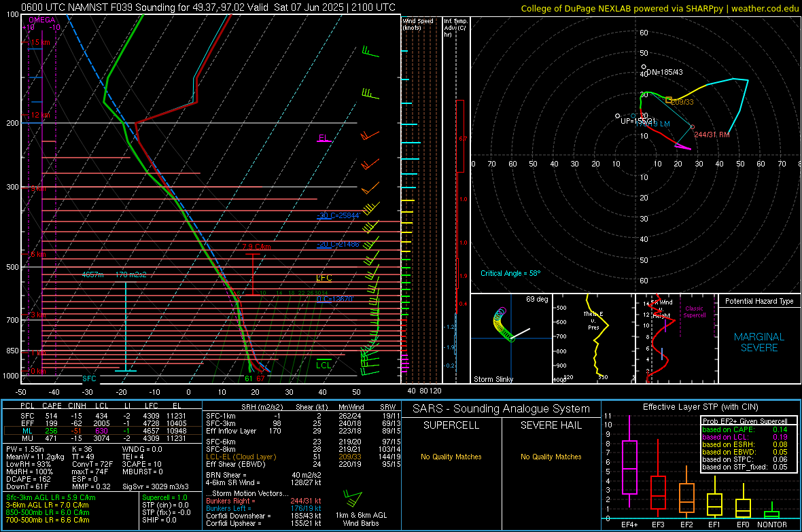The width and height of the screenshot is (802, 532).
Task: Click the green NONTOR box in STP plot
Action: pos(771,514)
